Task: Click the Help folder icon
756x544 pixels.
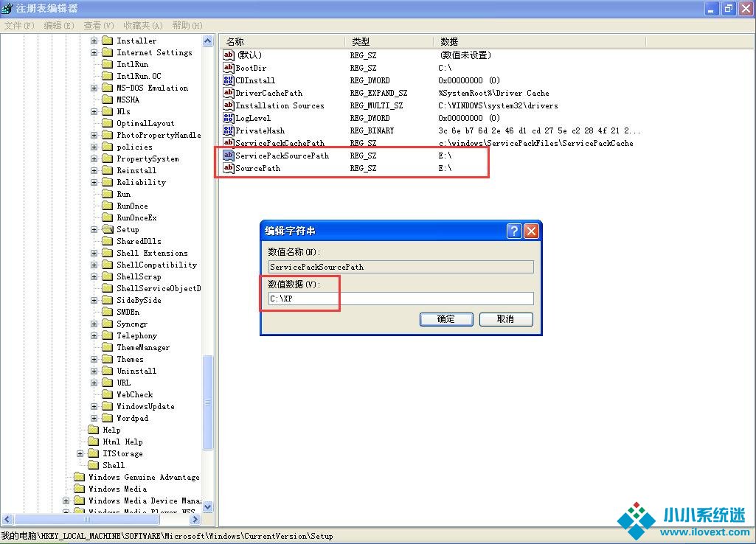Action: [x=94, y=430]
